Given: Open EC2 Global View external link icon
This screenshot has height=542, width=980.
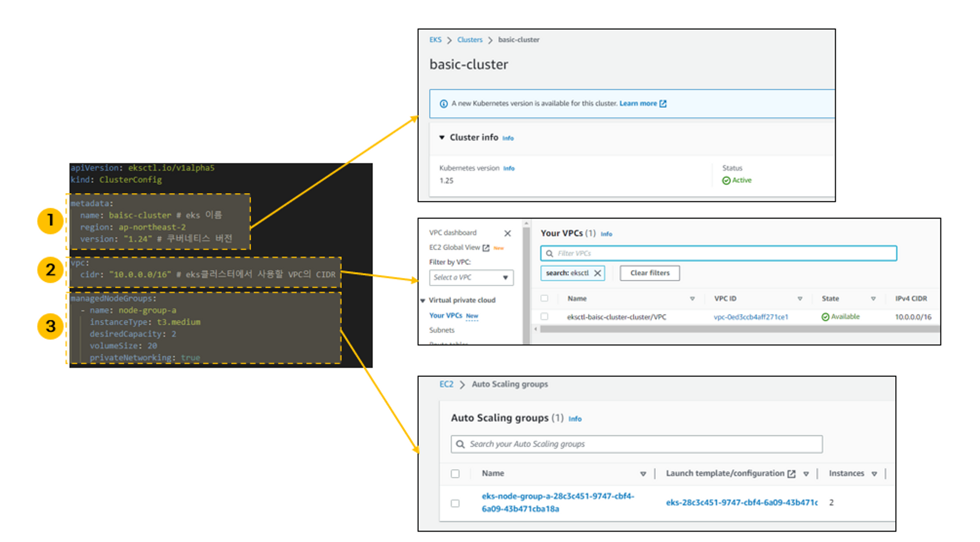Looking at the screenshot, I should click(x=486, y=248).
